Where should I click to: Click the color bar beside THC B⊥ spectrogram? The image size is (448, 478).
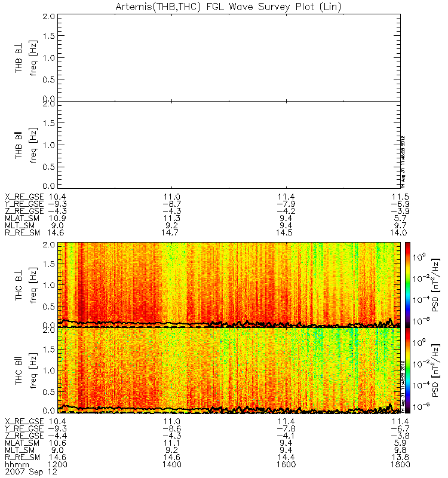[407, 285]
